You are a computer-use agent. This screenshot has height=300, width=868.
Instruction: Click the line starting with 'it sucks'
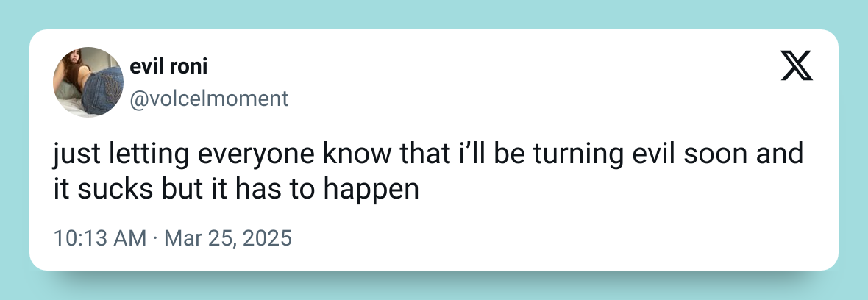pos(236,189)
